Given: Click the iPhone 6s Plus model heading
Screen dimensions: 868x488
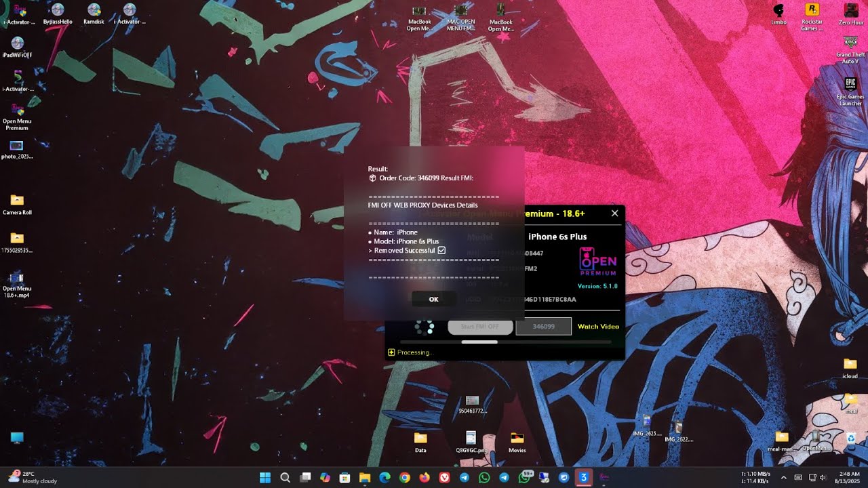Looking at the screenshot, I should click(557, 237).
